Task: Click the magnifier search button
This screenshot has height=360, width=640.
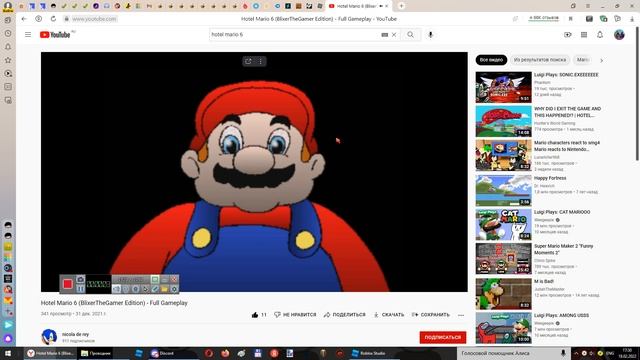Action: [410, 35]
